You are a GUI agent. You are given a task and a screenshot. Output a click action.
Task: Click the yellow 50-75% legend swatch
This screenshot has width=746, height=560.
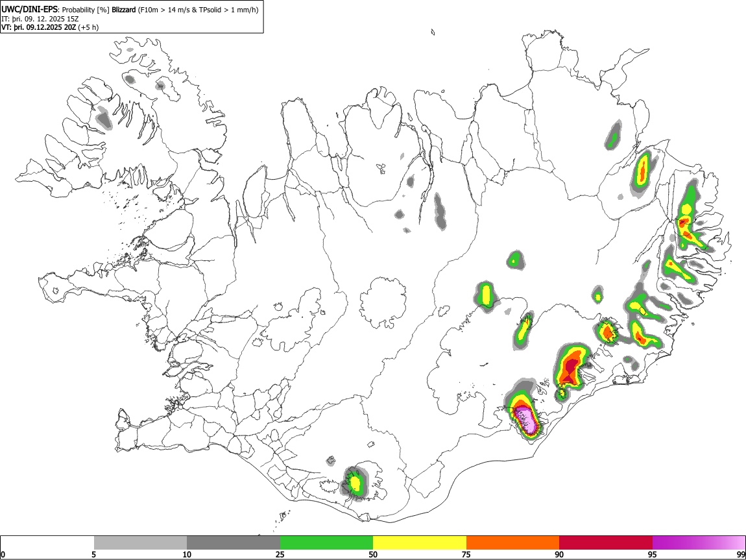(x=420, y=542)
